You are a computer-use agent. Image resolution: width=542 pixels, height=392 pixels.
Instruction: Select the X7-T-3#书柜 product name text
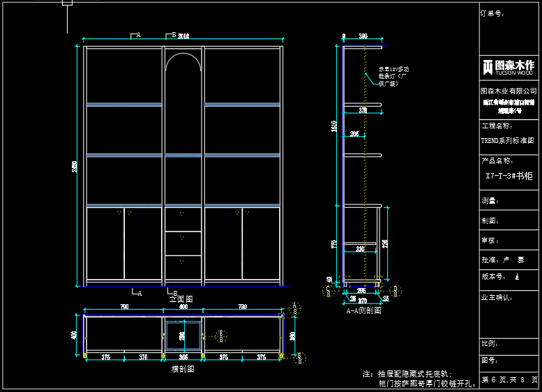509,176
